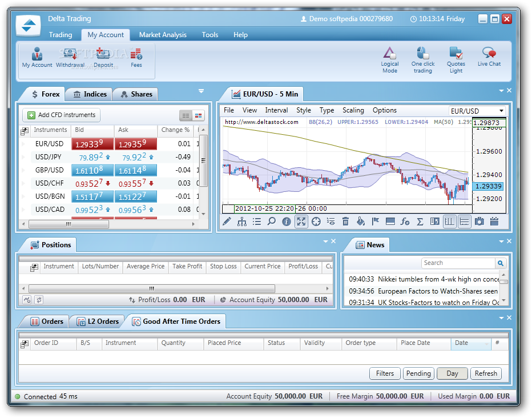The height and width of the screenshot is (418, 532).
Task: Click the Pending button
Action: pos(418,373)
